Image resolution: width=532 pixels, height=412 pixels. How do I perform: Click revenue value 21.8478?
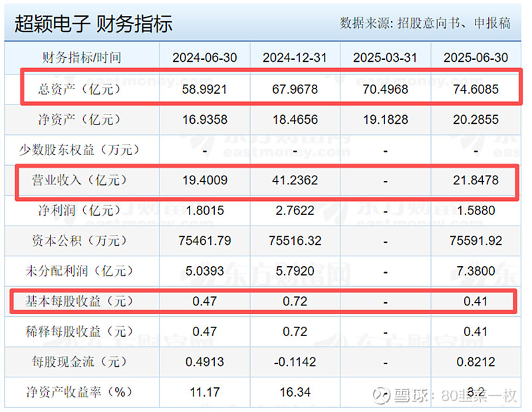[475, 180]
